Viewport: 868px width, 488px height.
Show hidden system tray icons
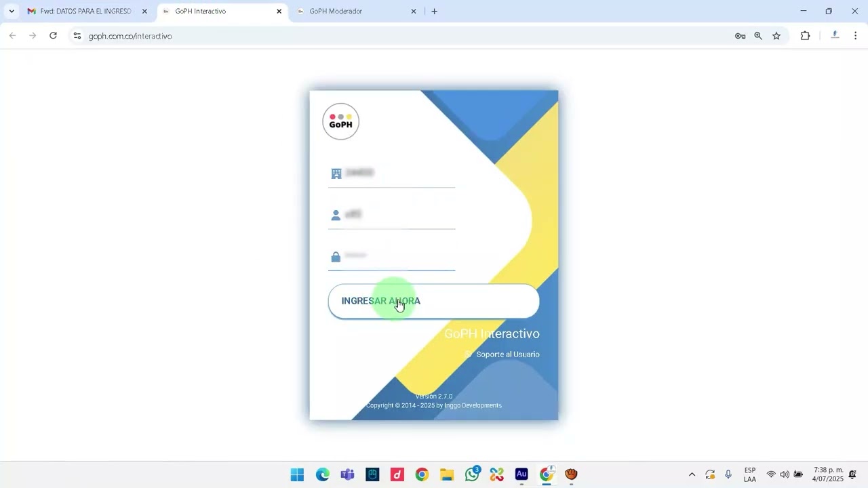(x=692, y=474)
